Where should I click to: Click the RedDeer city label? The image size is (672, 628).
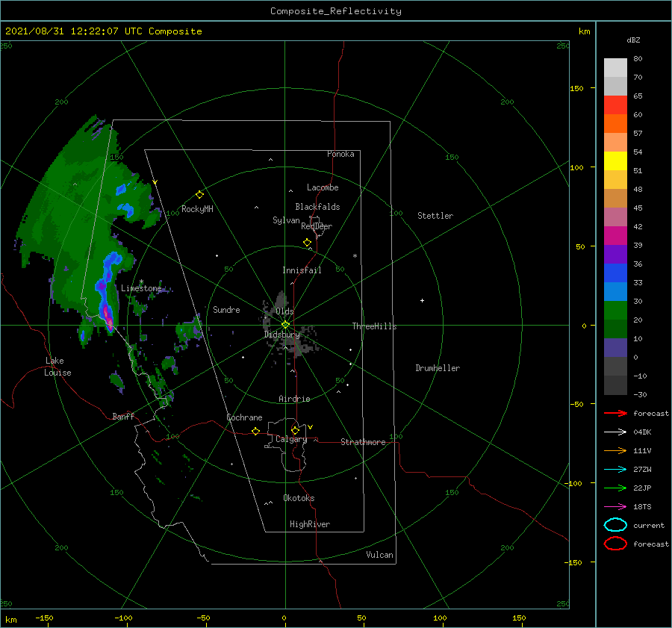click(x=317, y=226)
